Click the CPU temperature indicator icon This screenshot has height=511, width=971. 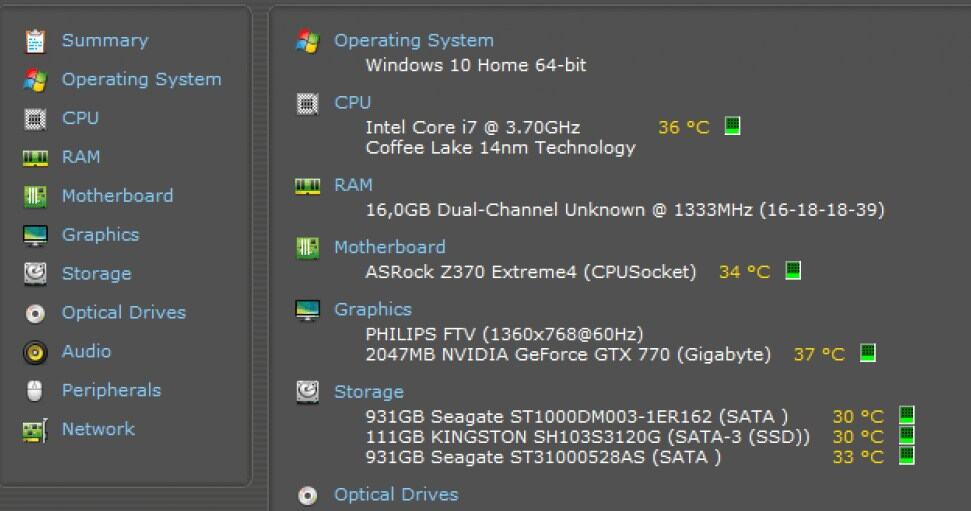732,126
